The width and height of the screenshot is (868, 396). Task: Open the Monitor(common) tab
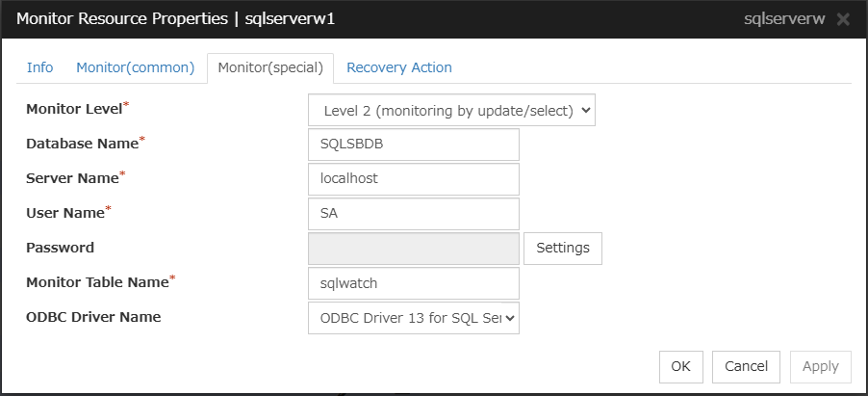(136, 67)
